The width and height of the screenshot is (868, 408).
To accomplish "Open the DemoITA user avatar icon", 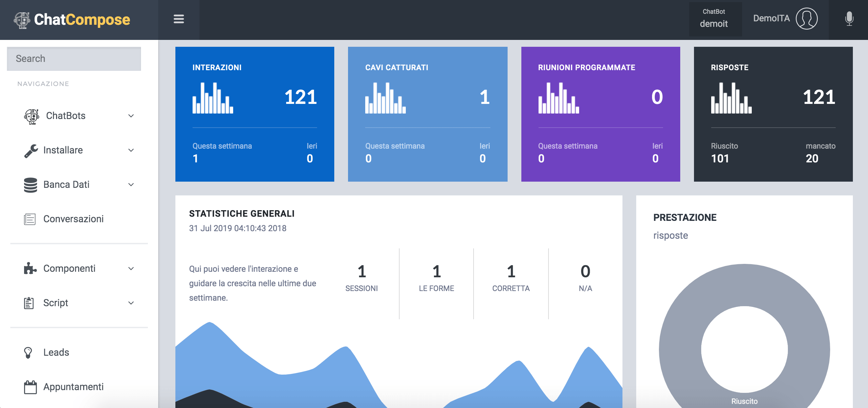I will tap(806, 19).
